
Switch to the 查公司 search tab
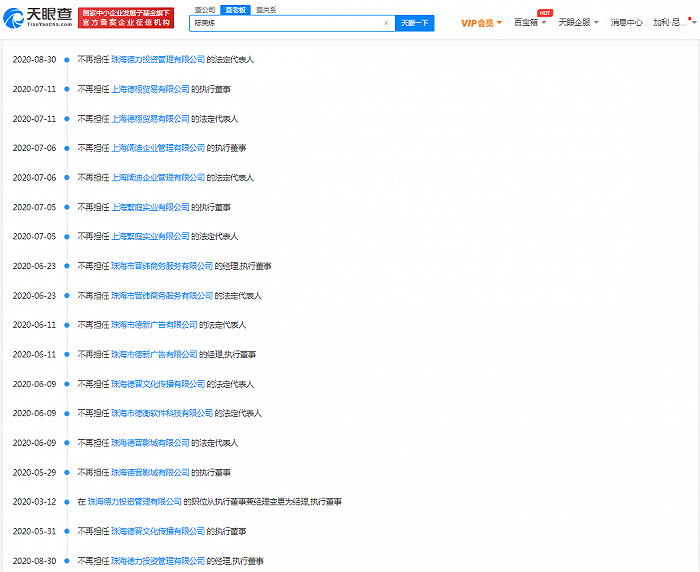pos(205,10)
